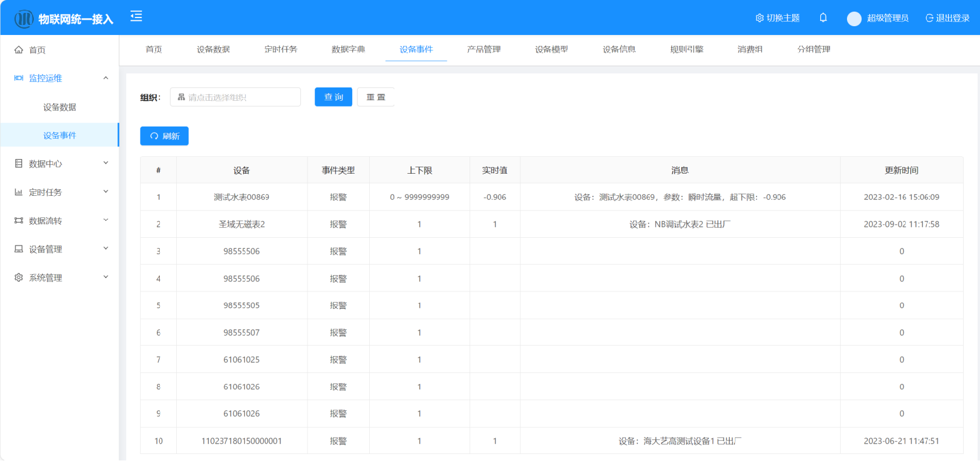Click the 切换主题 theme gear icon
This screenshot has width=980, height=461.
(759, 18)
